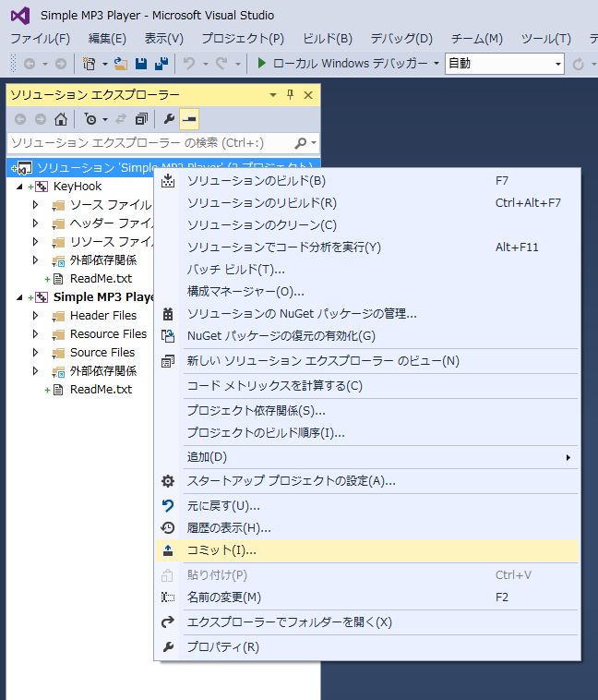Open the 表示(V) menu
The image size is (598, 700).
pos(163,39)
